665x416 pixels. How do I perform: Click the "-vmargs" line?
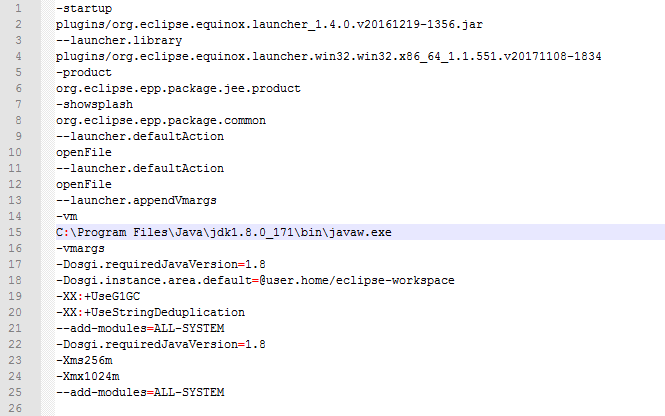[x=81, y=248]
